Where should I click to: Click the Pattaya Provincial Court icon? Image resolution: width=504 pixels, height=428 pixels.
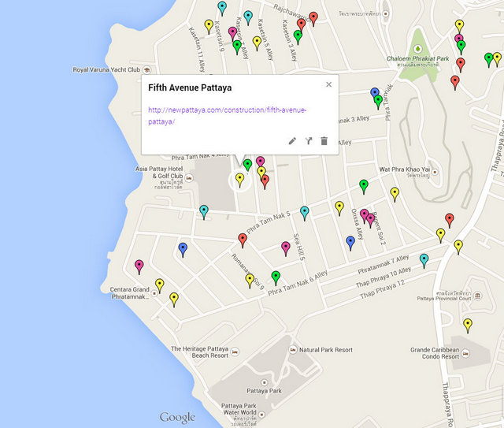[478, 296]
